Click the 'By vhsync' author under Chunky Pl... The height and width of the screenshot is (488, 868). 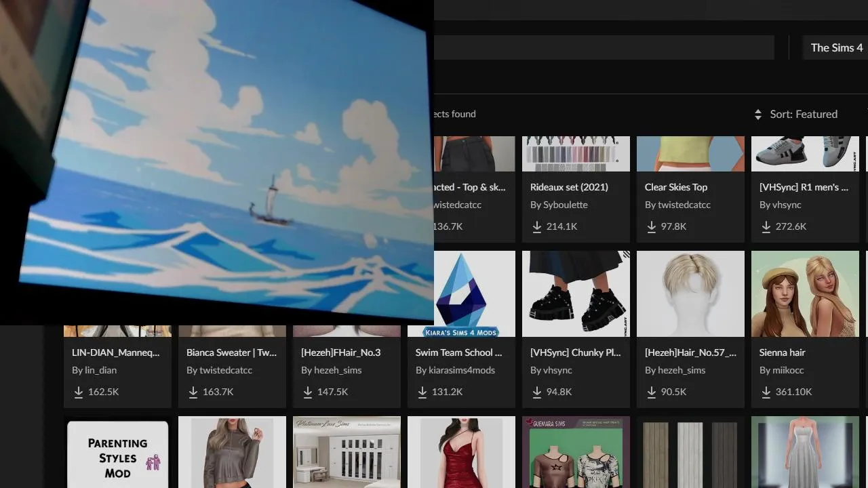click(551, 370)
